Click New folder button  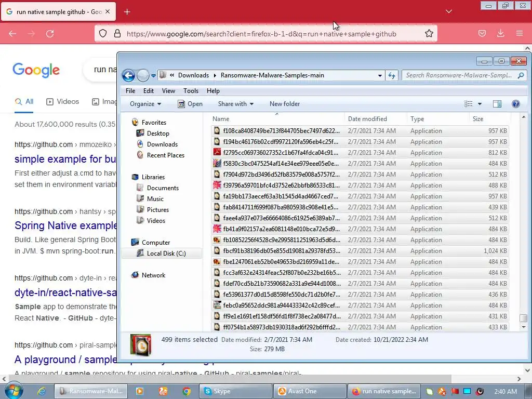click(x=285, y=104)
